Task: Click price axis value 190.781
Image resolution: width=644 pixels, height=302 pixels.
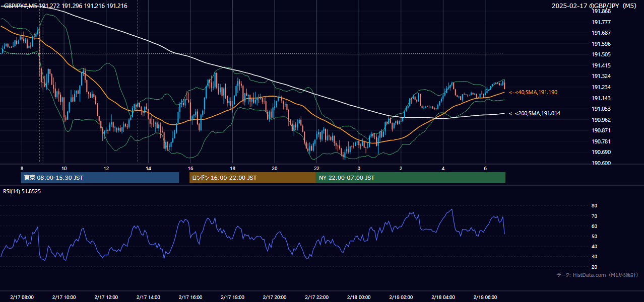Action: (601, 141)
